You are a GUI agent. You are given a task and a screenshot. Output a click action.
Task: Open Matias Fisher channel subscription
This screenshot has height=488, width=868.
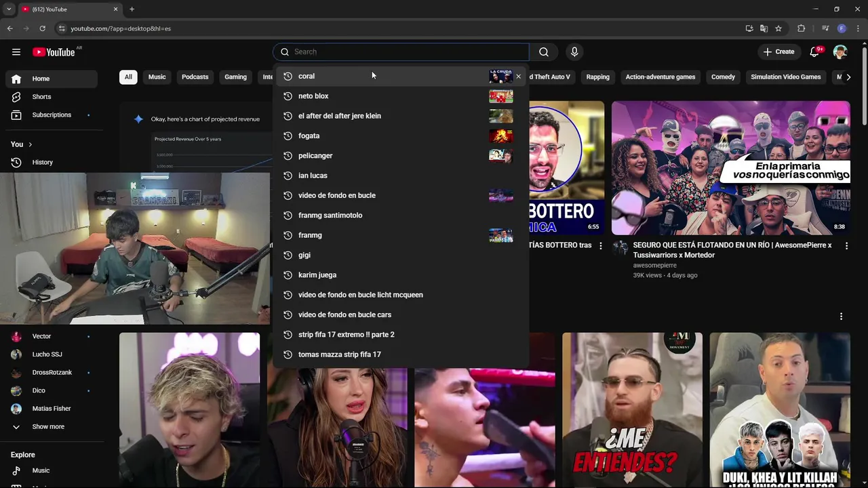[x=52, y=409]
